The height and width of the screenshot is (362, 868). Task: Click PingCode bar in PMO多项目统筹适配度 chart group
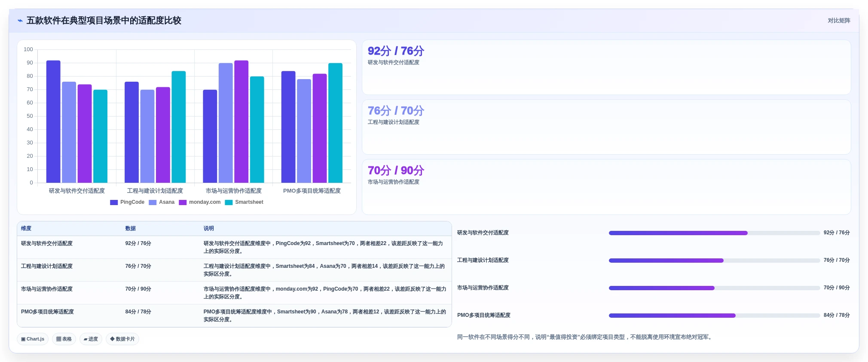click(288, 127)
